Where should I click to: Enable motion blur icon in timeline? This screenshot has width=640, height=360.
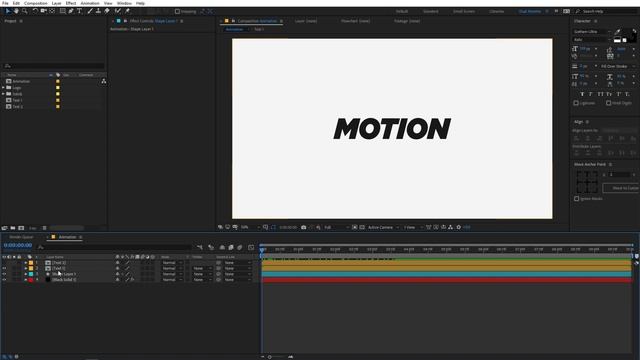[240, 247]
